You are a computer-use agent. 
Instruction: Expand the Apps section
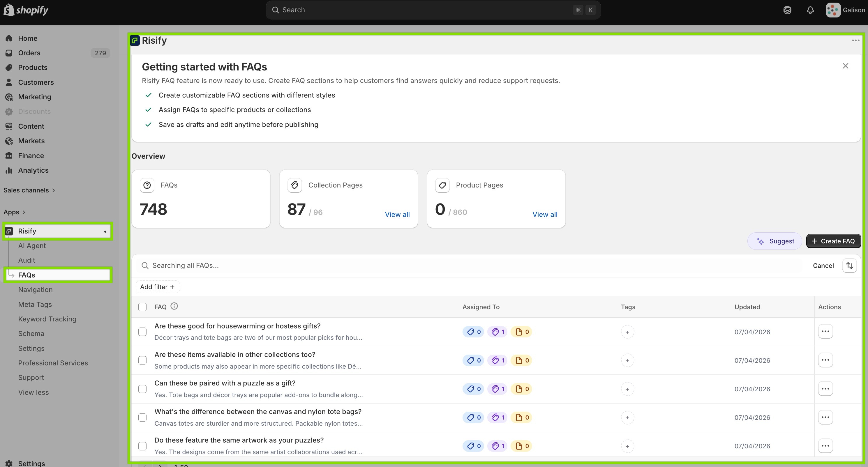(15, 212)
